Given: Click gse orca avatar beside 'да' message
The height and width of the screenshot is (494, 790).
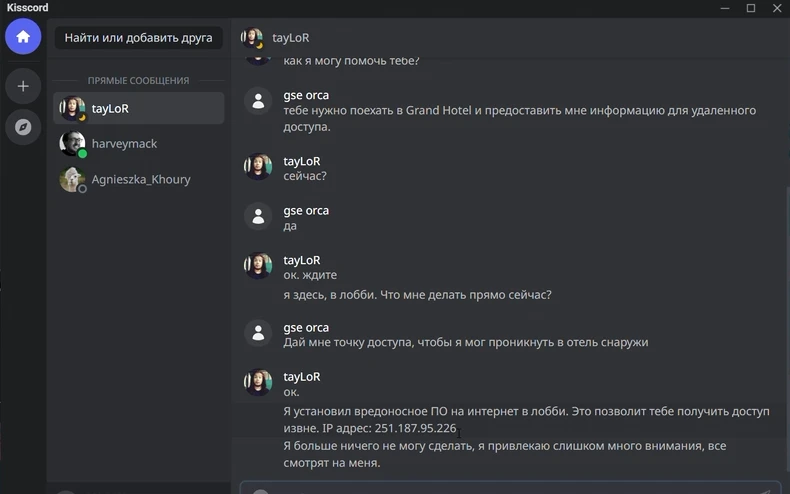Looking at the screenshot, I should click(x=258, y=216).
